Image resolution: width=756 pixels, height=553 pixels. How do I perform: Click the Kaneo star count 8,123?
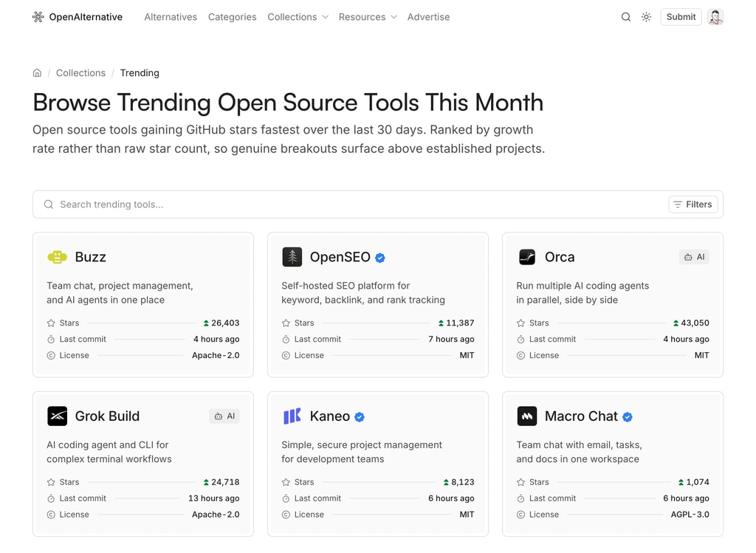pyautogui.click(x=463, y=482)
